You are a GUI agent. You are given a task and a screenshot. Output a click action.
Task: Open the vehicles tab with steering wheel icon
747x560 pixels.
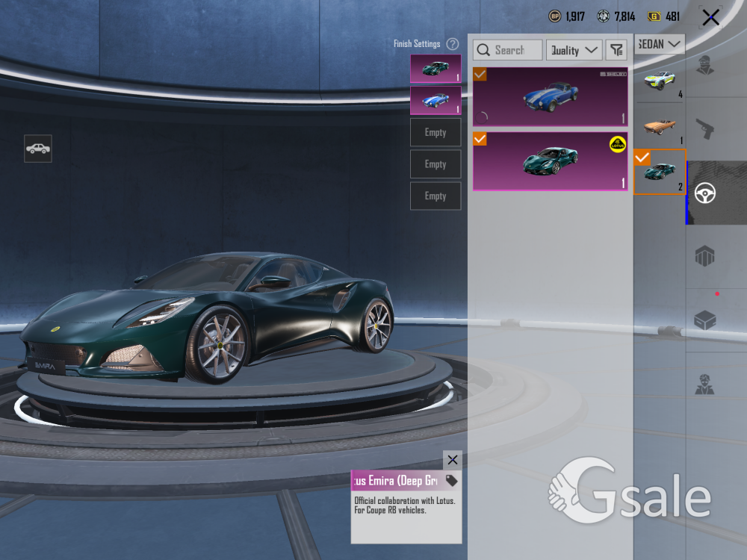[704, 193]
